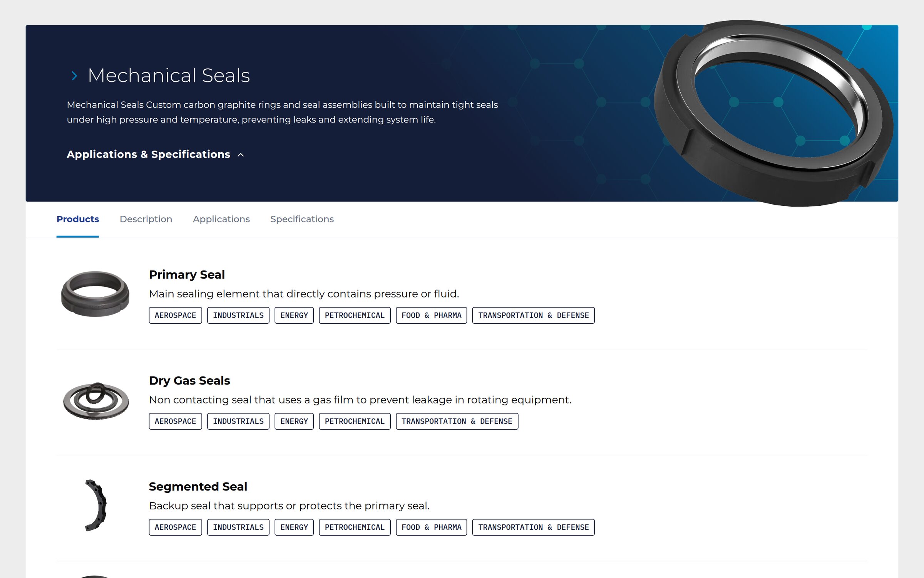
Task: Open the Segmented Seal product thumbnail
Action: [x=95, y=505]
